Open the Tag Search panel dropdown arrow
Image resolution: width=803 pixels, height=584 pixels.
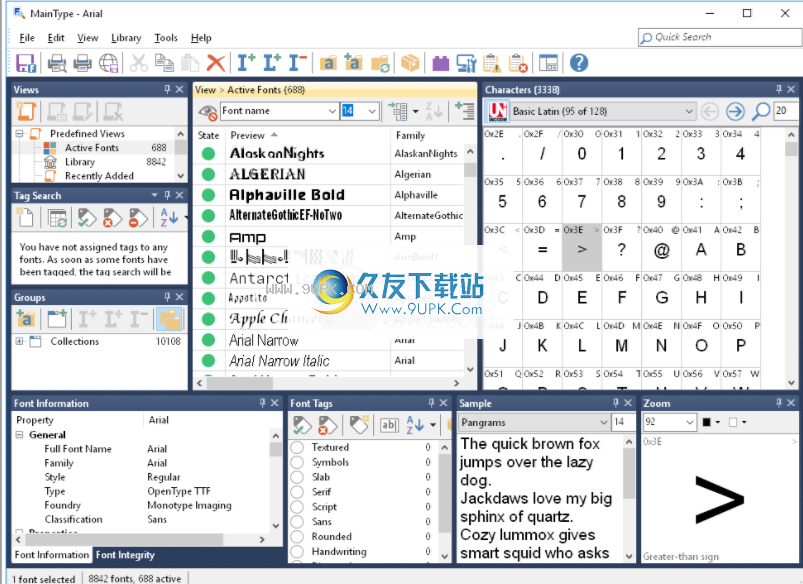(x=154, y=195)
